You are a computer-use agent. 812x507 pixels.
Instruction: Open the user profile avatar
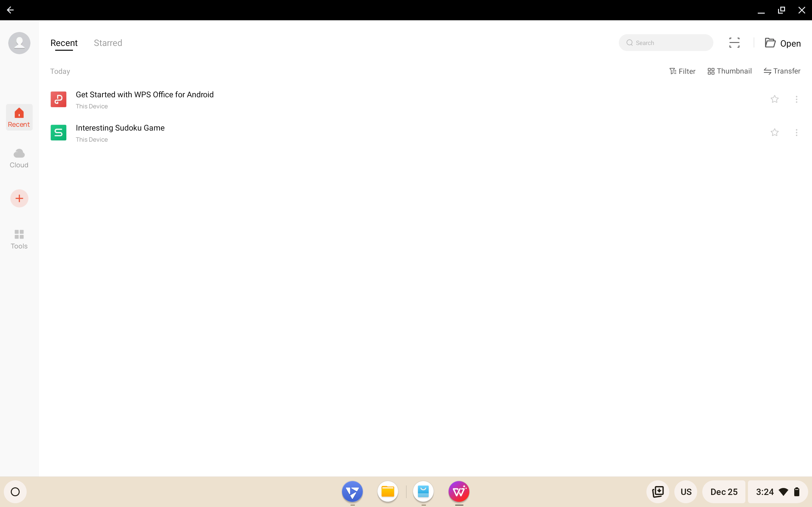tap(19, 43)
